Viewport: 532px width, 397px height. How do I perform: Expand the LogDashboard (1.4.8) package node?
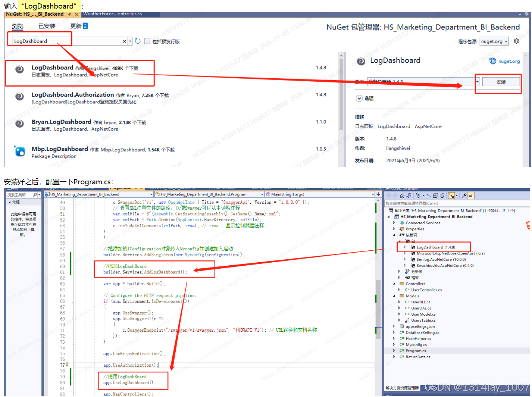coord(405,247)
